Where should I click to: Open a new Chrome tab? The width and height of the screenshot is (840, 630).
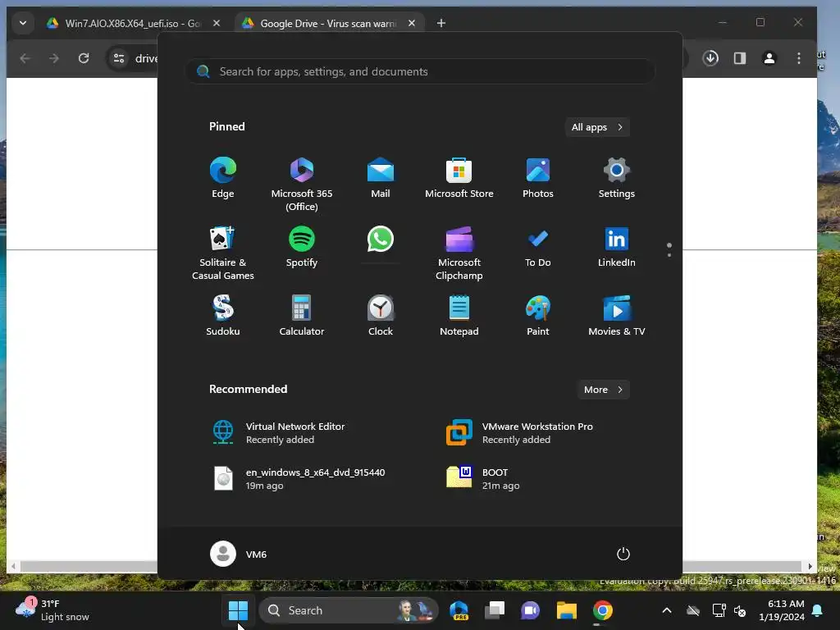point(441,23)
